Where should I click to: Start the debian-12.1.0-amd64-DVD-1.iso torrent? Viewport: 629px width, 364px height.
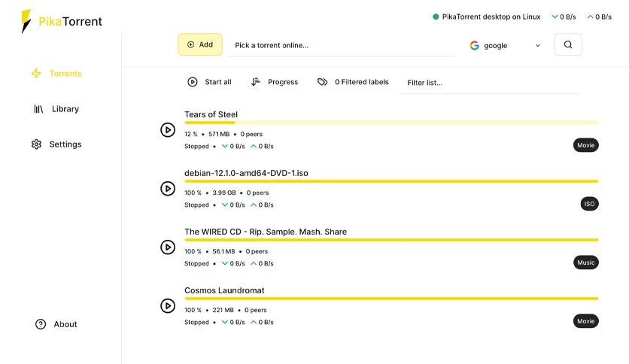click(x=168, y=189)
